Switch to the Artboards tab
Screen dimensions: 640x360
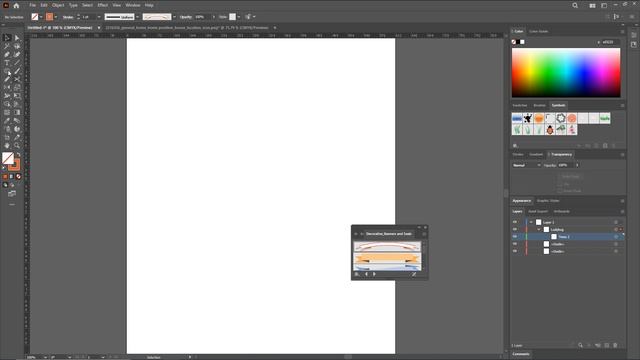click(562, 211)
